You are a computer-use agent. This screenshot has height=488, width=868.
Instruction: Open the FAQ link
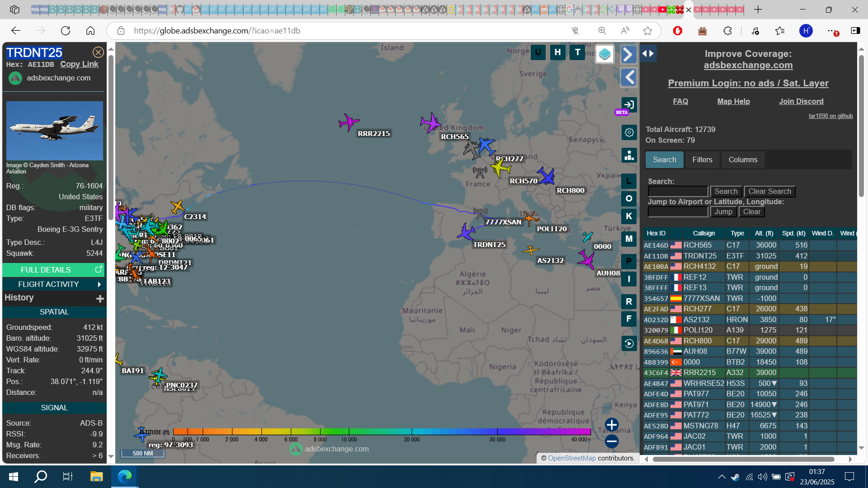coord(680,102)
